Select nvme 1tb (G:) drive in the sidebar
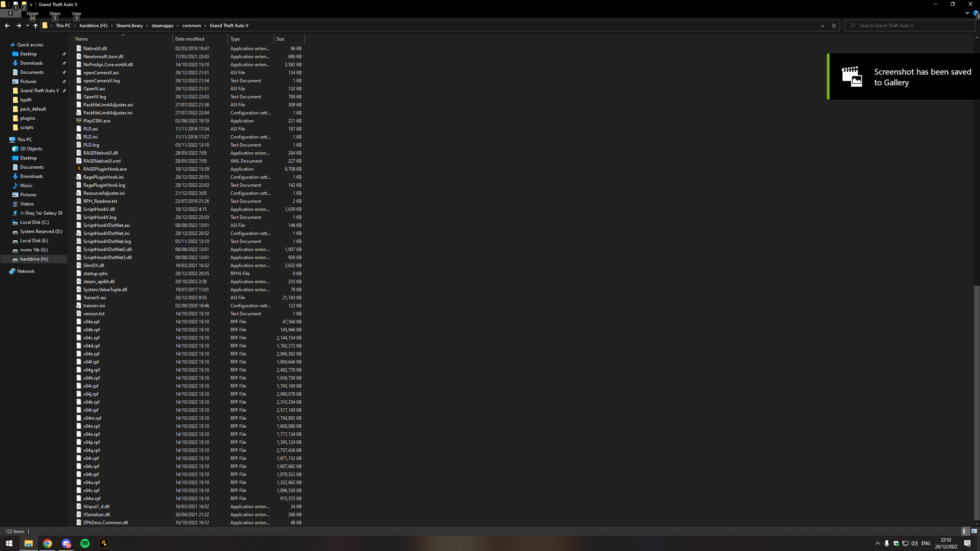This screenshot has width=980, height=551. coord(34,250)
